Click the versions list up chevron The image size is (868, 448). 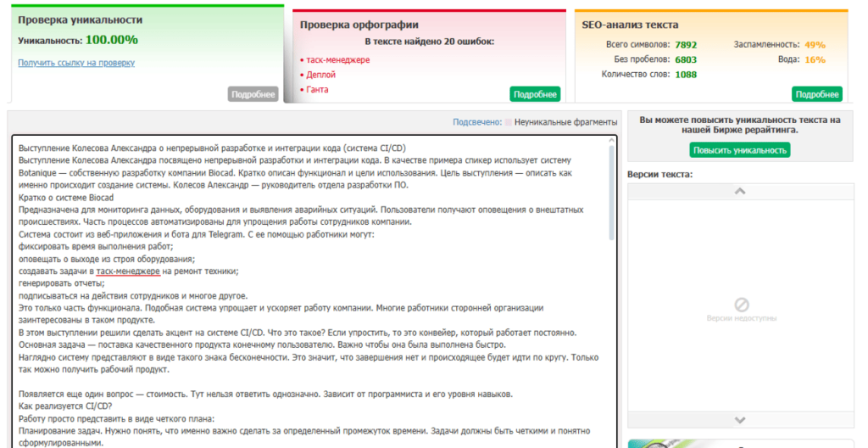pos(739,192)
